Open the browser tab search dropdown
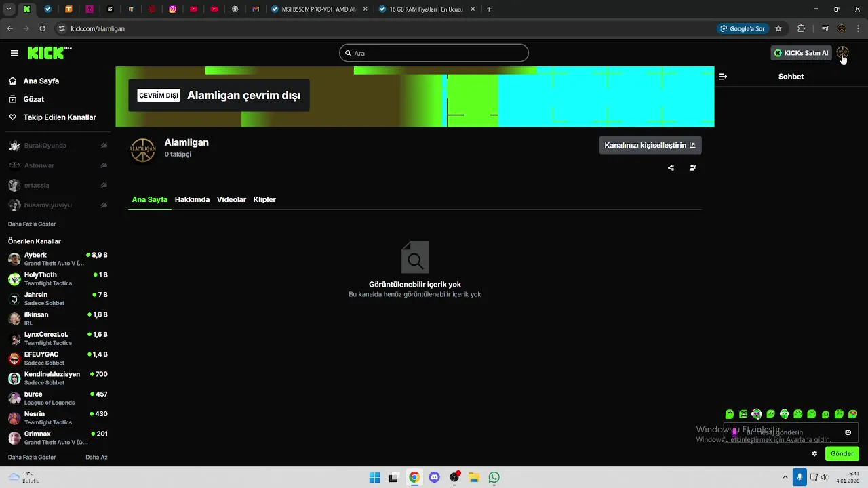 9,9
